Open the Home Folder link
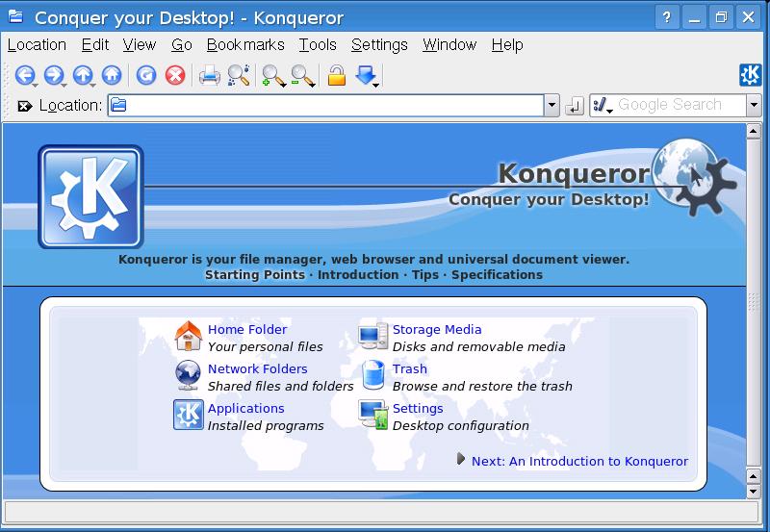Viewport: 770px width, 532px height. pos(247,329)
